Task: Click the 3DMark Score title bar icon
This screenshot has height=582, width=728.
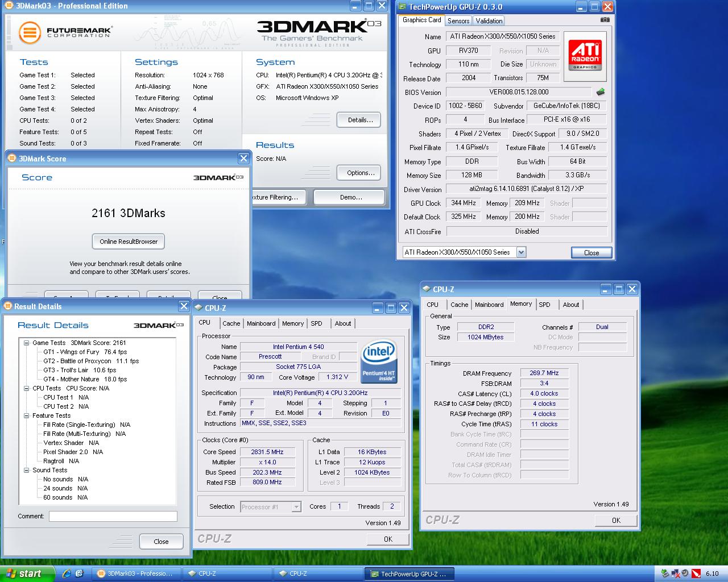Action: click(13, 159)
